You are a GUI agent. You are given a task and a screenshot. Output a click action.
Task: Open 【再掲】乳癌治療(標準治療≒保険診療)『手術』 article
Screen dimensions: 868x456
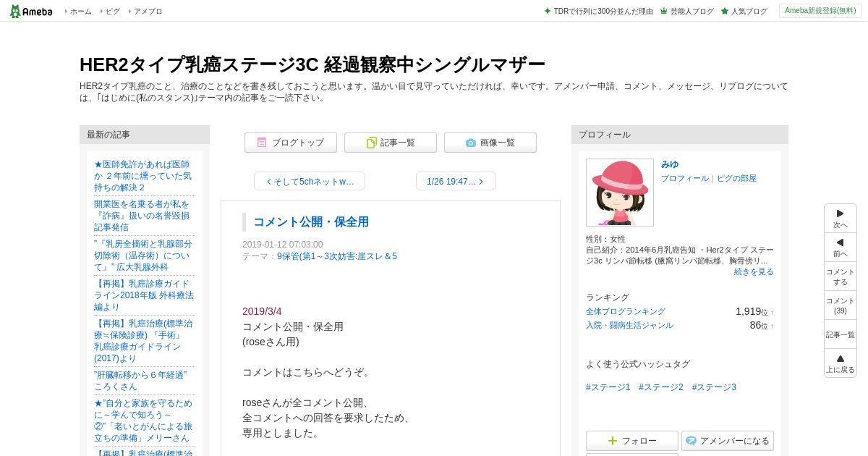click(144, 341)
